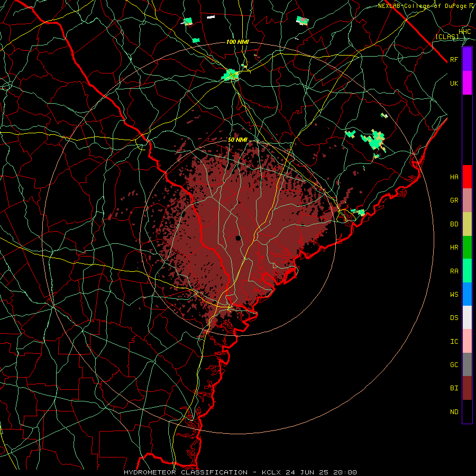
Task: Click the BI legend label
Action: [454, 388]
